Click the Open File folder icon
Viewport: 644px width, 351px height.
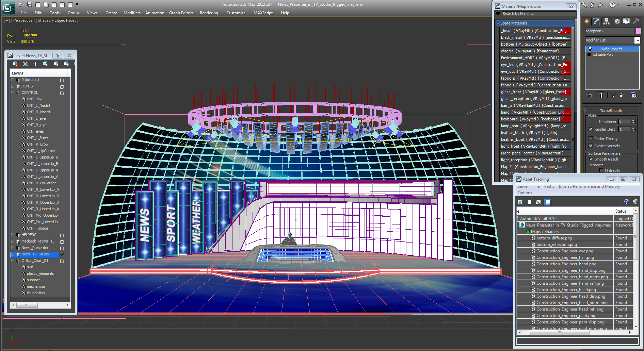tap(21, 4)
